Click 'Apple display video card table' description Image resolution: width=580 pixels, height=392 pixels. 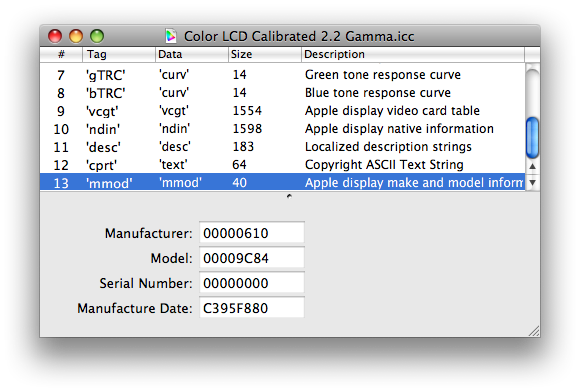tap(392, 111)
